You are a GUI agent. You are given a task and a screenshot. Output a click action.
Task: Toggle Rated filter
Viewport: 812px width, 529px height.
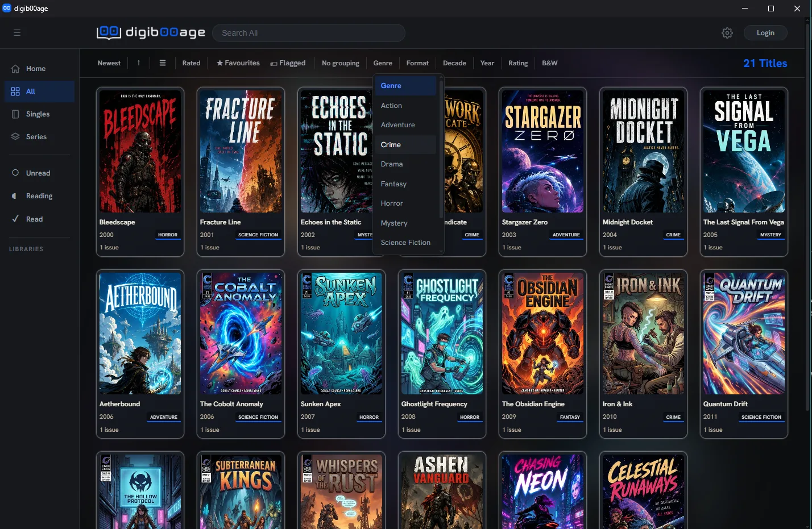[x=192, y=63]
